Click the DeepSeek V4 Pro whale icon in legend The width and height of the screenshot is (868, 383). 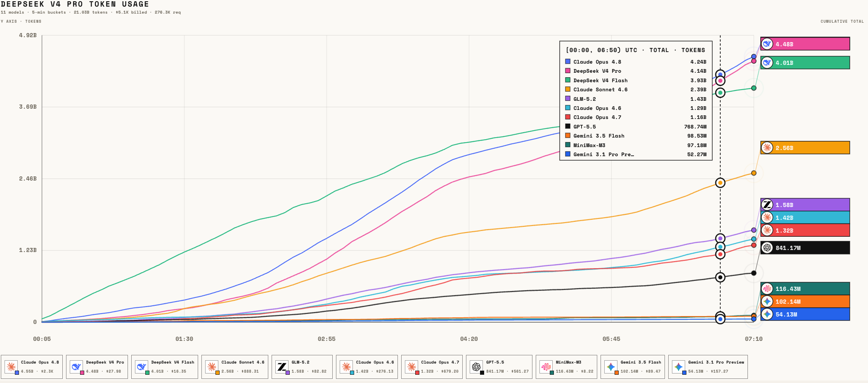[76, 366]
